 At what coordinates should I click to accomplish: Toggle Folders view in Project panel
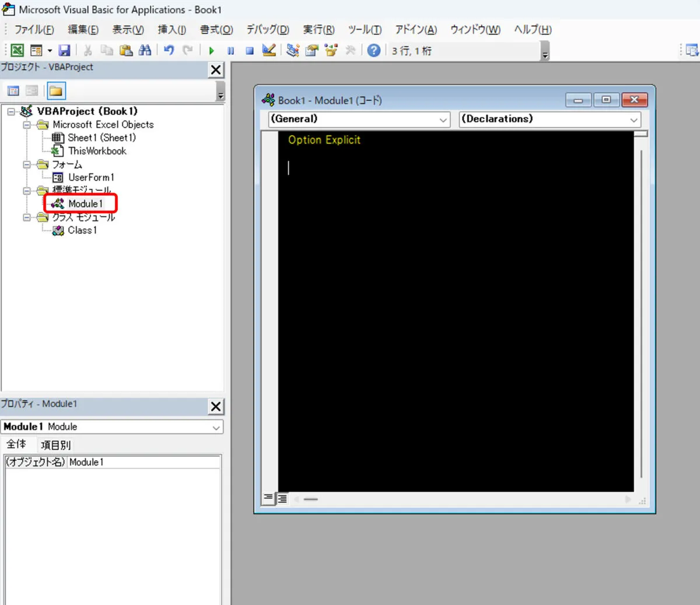coord(56,91)
